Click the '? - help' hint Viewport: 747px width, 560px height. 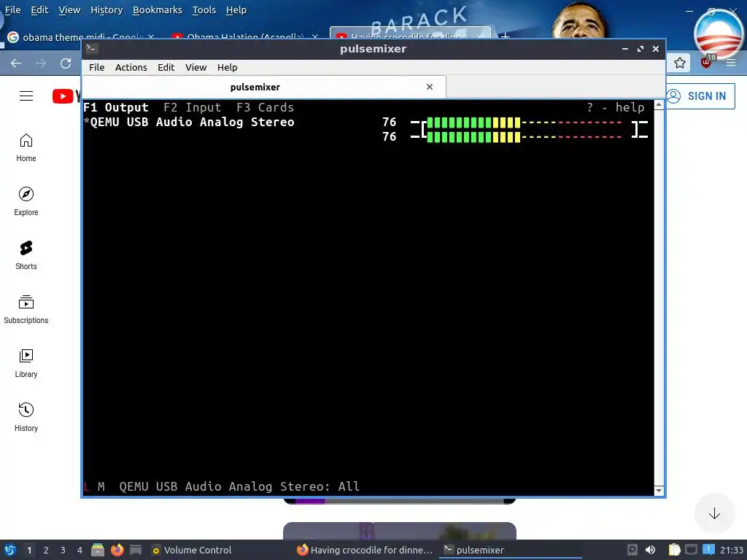(616, 108)
